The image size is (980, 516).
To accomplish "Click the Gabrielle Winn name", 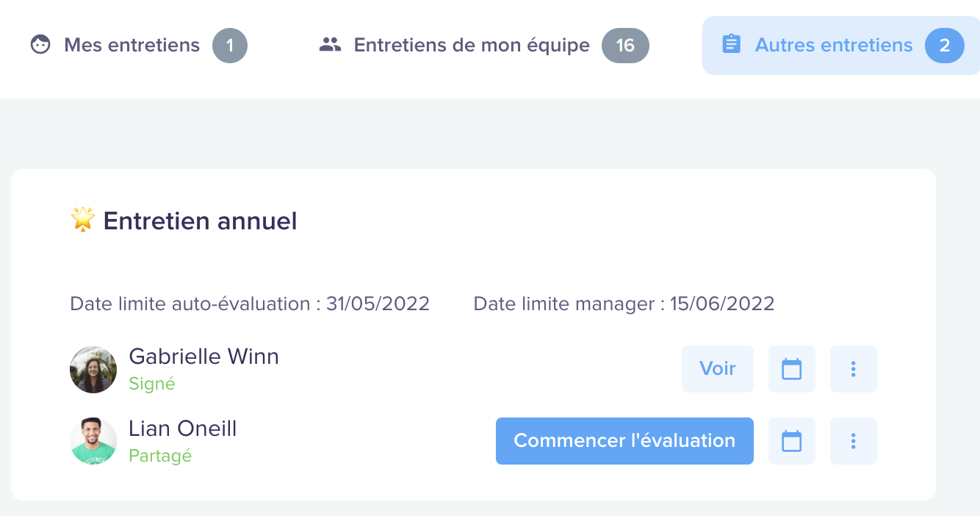I will (204, 356).
